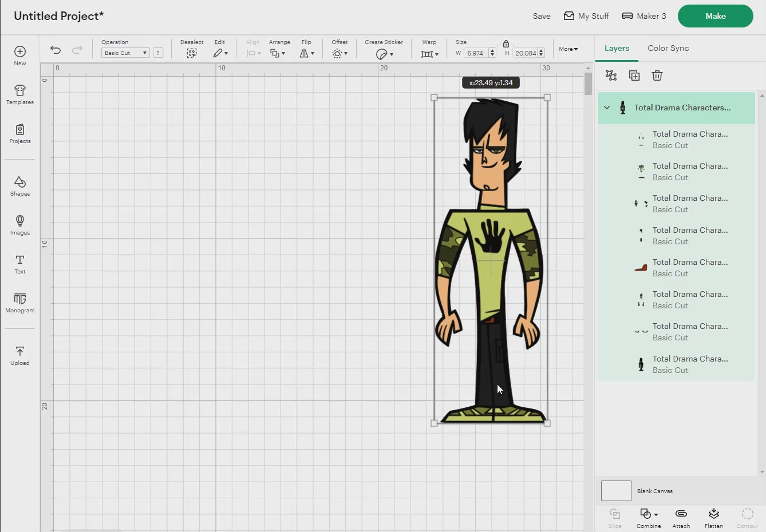Click the Blank Canvas color swatch
The height and width of the screenshot is (532, 766).
[x=616, y=491]
